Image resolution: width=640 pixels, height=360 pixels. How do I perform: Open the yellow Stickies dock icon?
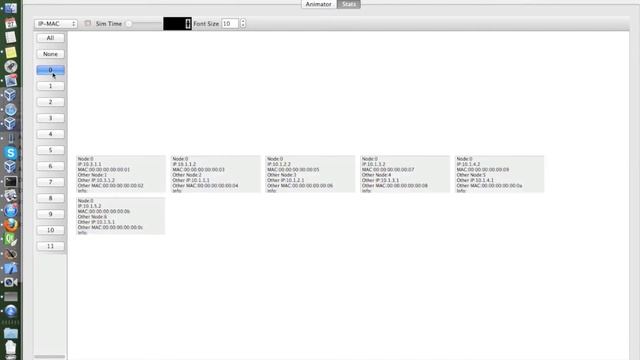tap(11, 52)
